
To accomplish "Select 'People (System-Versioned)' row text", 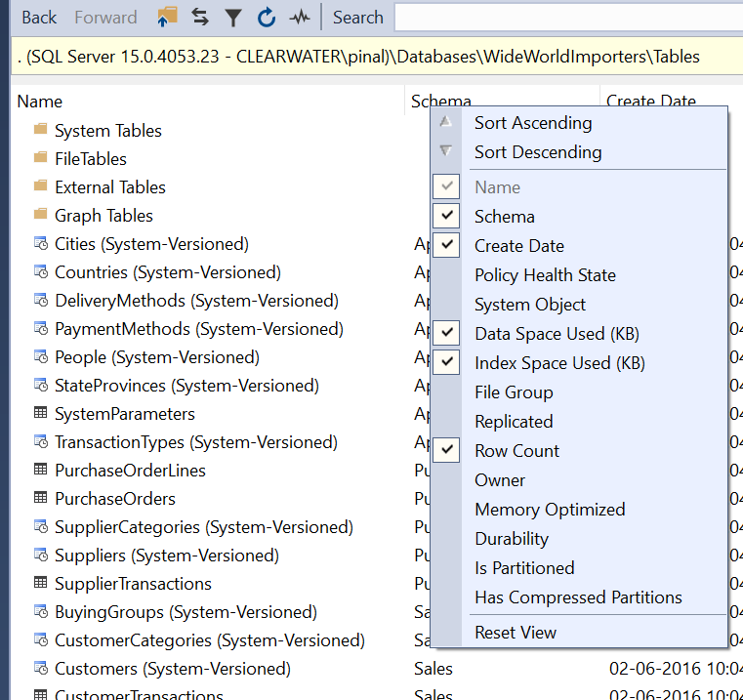I will [157, 358].
